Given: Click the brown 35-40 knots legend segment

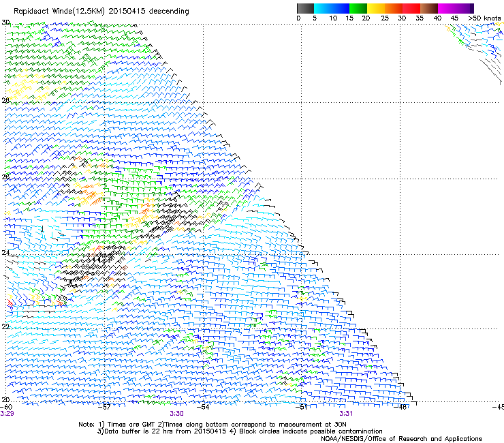Looking at the screenshot, I should [x=429, y=8].
